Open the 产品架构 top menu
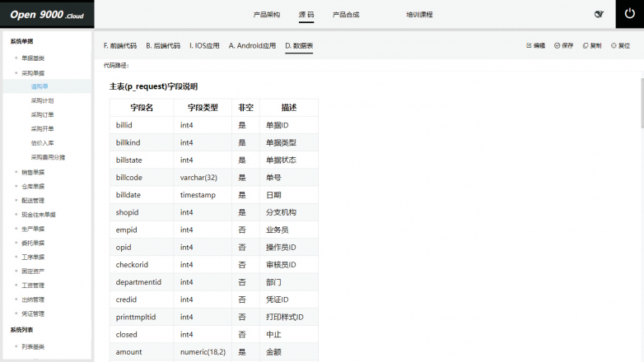This screenshot has width=644, height=362. pos(266,15)
